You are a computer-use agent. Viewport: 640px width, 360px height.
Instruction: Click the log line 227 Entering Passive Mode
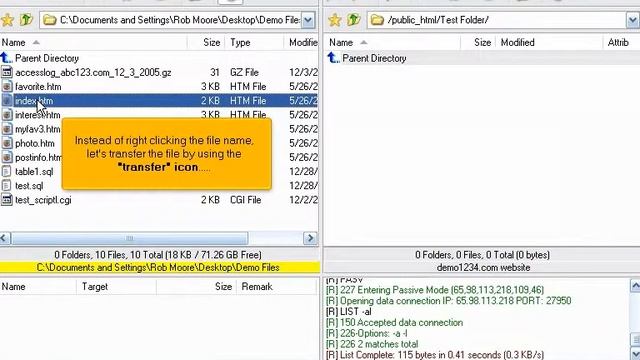point(435,290)
